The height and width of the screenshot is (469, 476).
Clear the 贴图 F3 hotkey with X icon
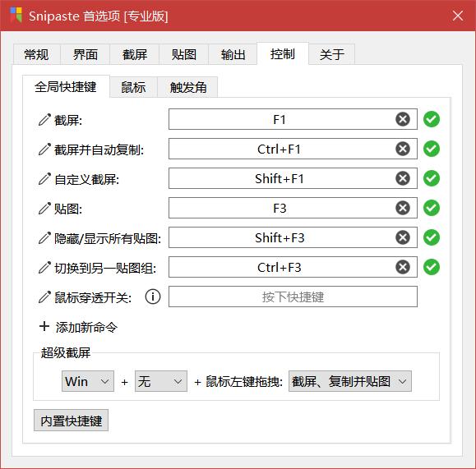pyautogui.click(x=403, y=208)
